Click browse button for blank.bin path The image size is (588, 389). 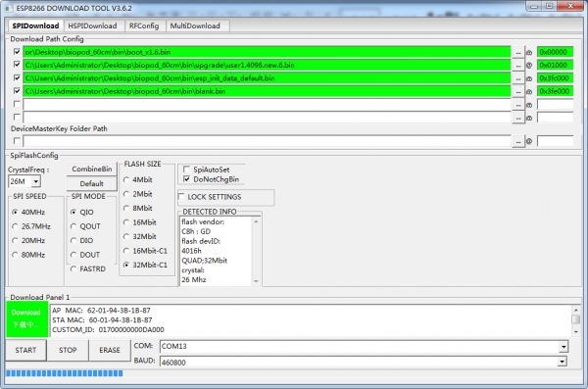click(x=517, y=91)
